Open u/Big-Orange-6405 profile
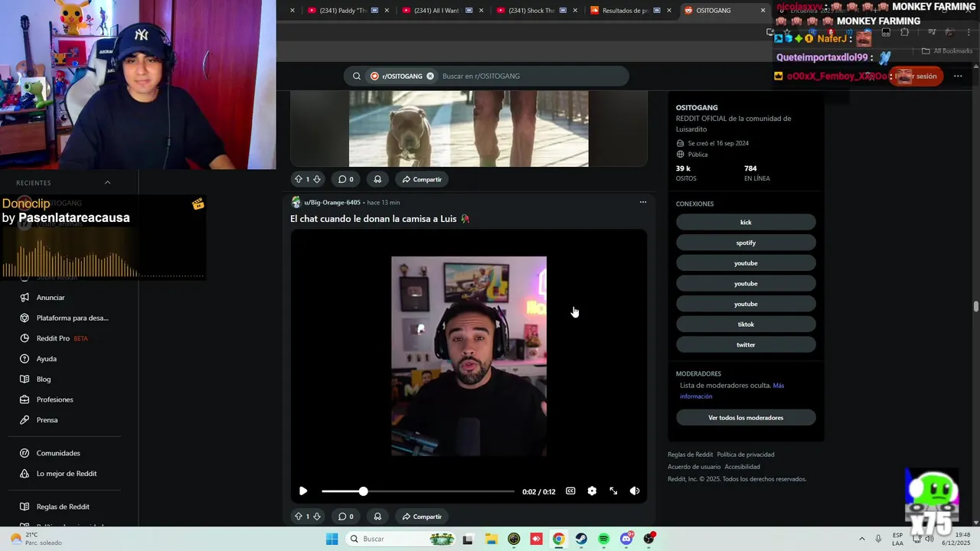The width and height of the screenshot is (980, 551). pyautogui.click(x=332, y=203)
